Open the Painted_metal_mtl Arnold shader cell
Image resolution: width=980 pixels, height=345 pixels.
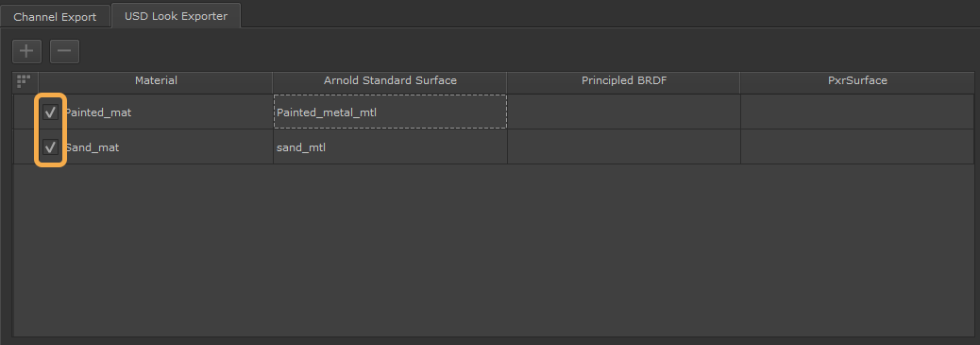390,112
